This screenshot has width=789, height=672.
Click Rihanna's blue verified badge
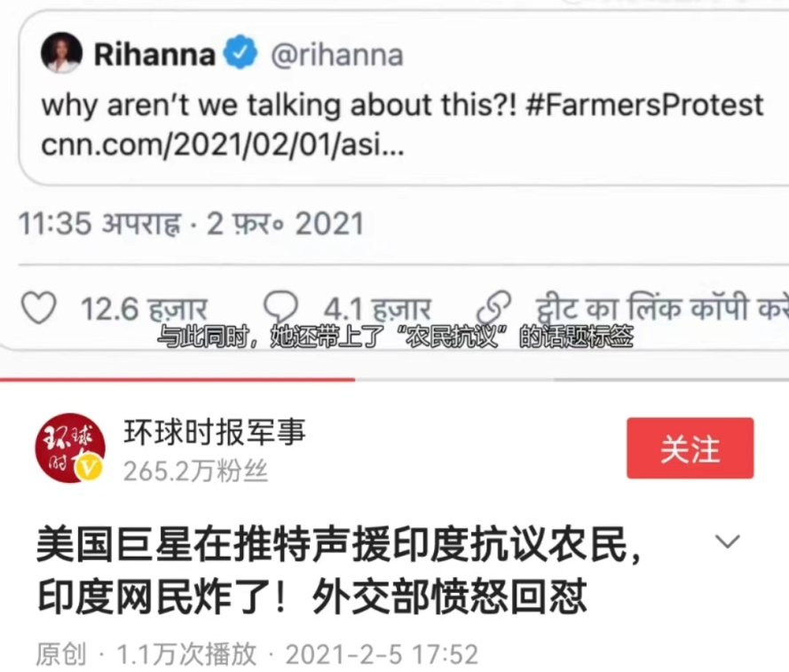click(x=240, y=51)
